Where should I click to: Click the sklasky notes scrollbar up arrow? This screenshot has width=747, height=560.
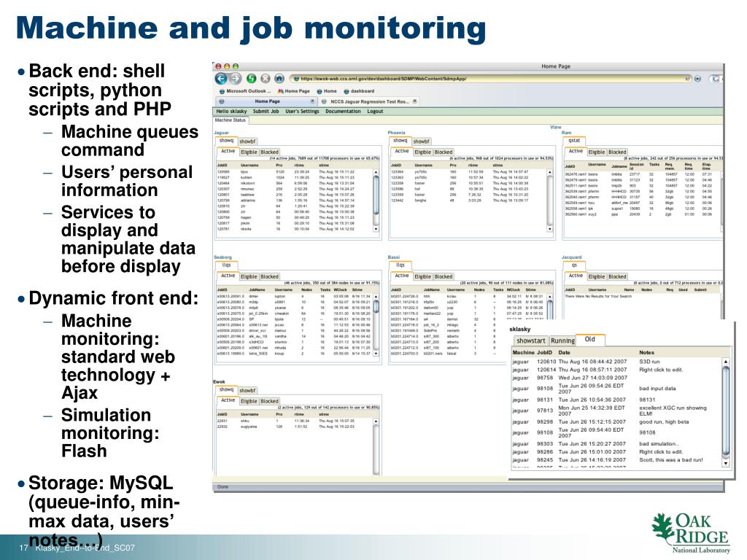tap(726, 362)
